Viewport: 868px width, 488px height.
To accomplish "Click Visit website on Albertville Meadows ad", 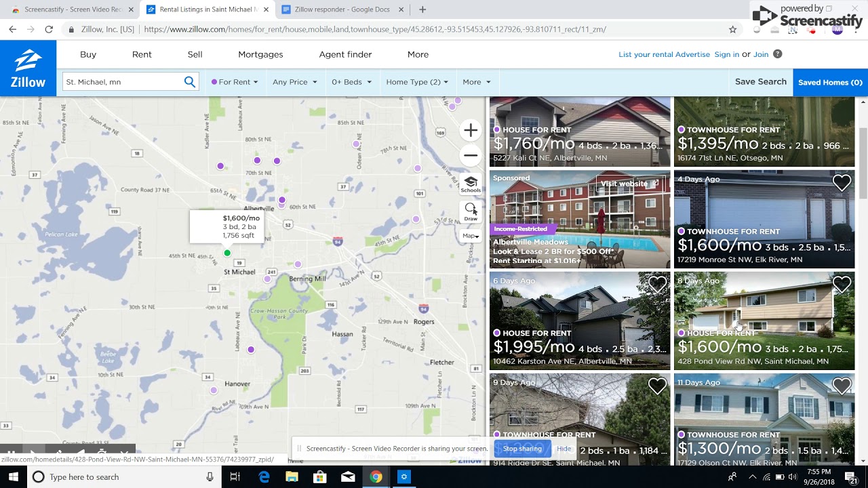I will [629, 184].
